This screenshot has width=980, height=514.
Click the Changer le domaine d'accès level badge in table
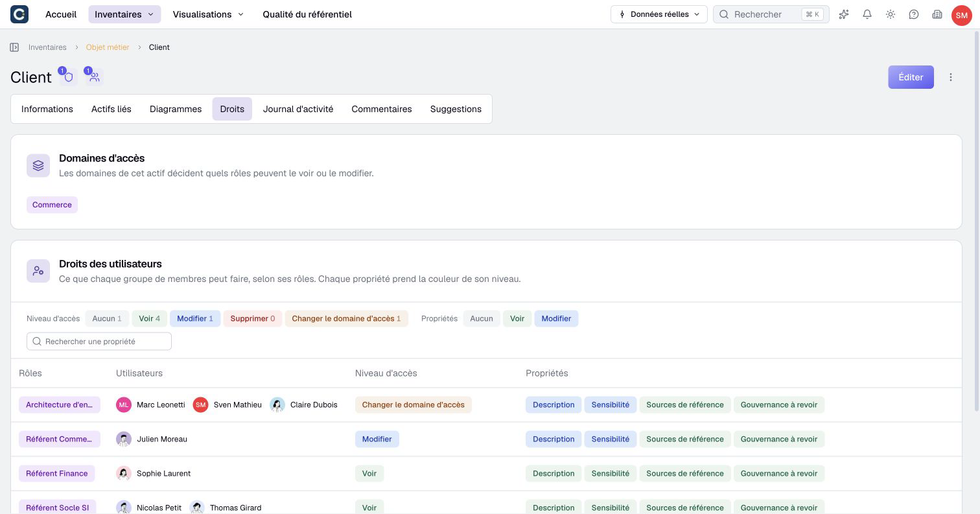pos(414,404)
